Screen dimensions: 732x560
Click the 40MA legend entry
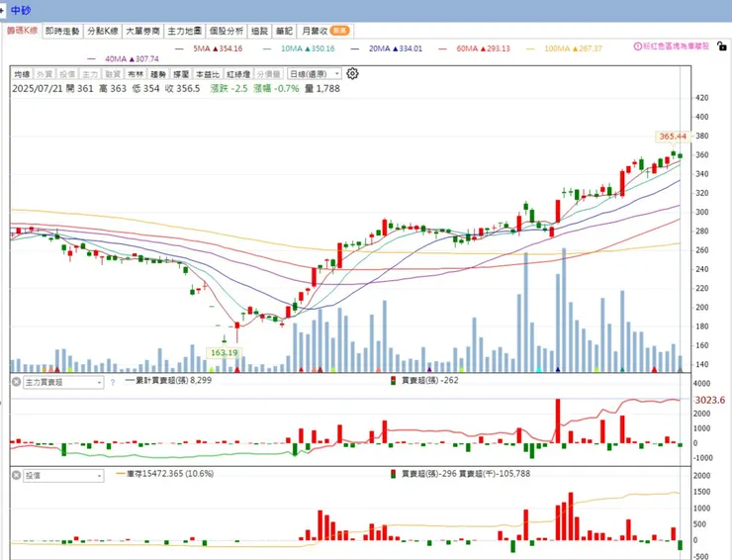click(x=123, y=58)
